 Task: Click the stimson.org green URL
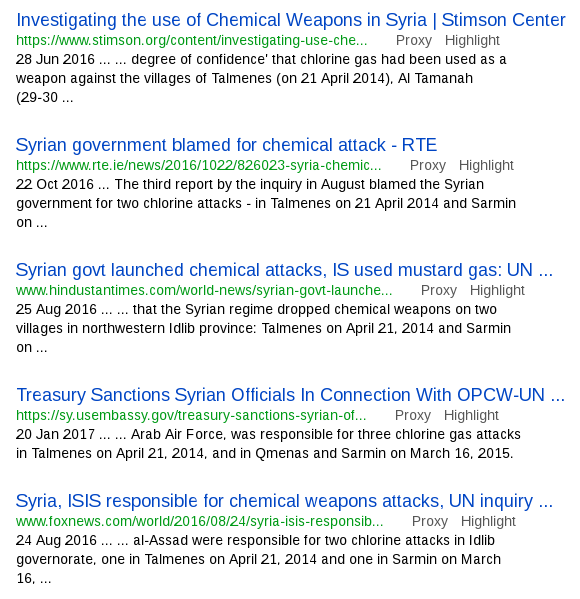(x=192, y=40)
